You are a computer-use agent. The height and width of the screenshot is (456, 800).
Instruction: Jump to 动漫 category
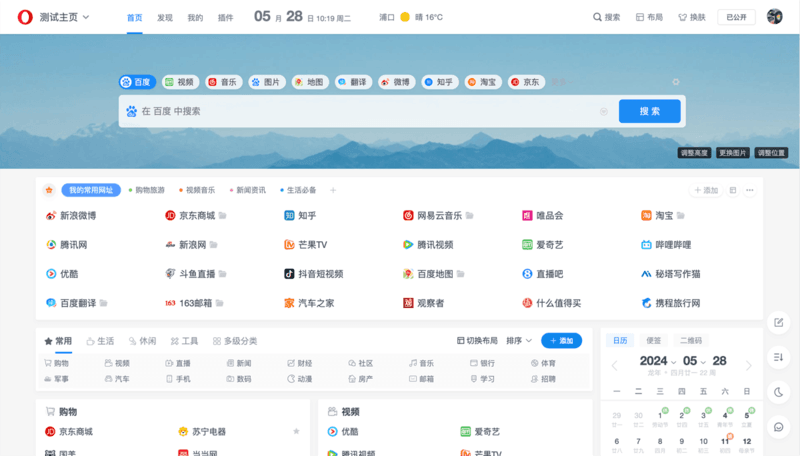[x=299, y=379]
